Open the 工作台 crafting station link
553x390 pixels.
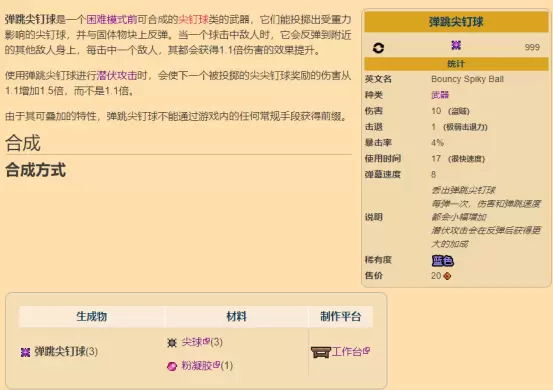coord(351,352)
